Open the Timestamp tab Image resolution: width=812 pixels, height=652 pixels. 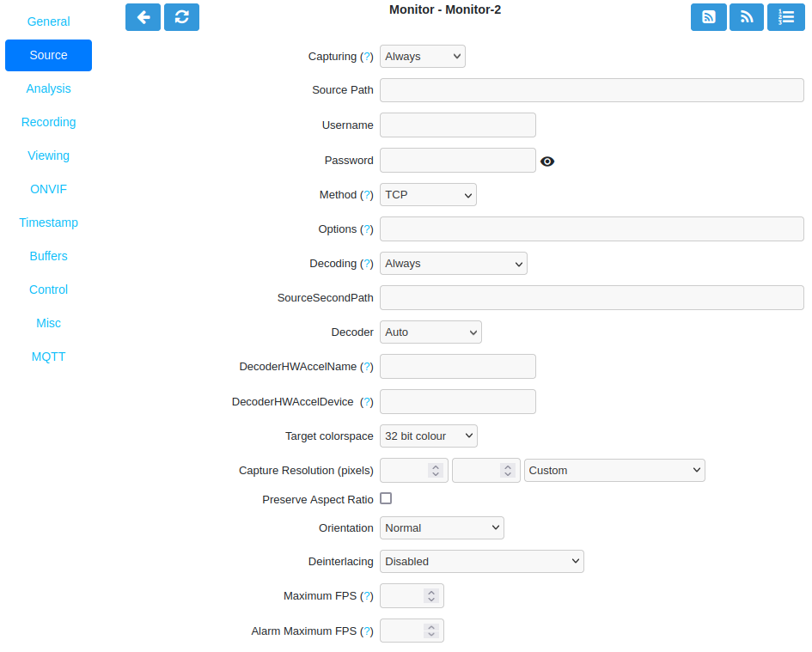point(49,222)
